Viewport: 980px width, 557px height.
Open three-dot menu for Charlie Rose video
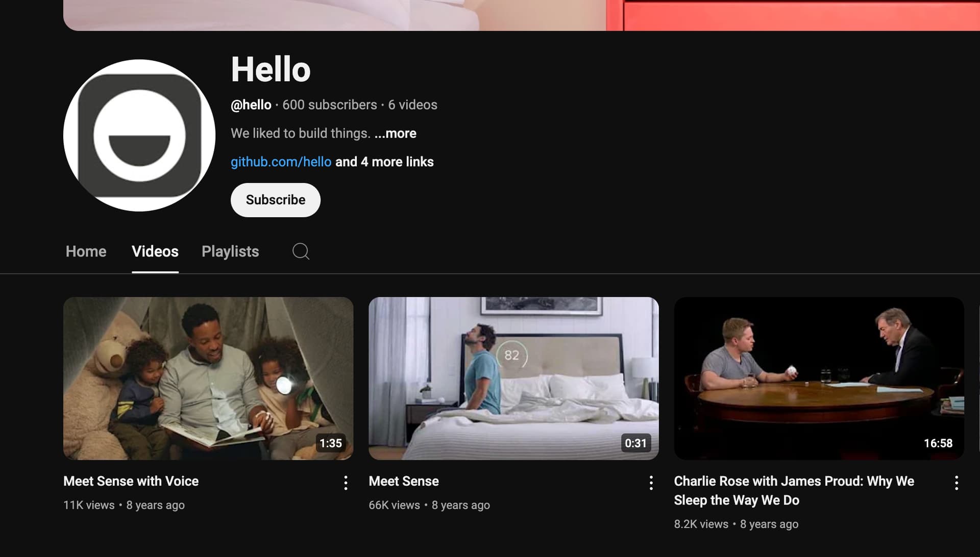pyautogui.click(x=956, y=483)
